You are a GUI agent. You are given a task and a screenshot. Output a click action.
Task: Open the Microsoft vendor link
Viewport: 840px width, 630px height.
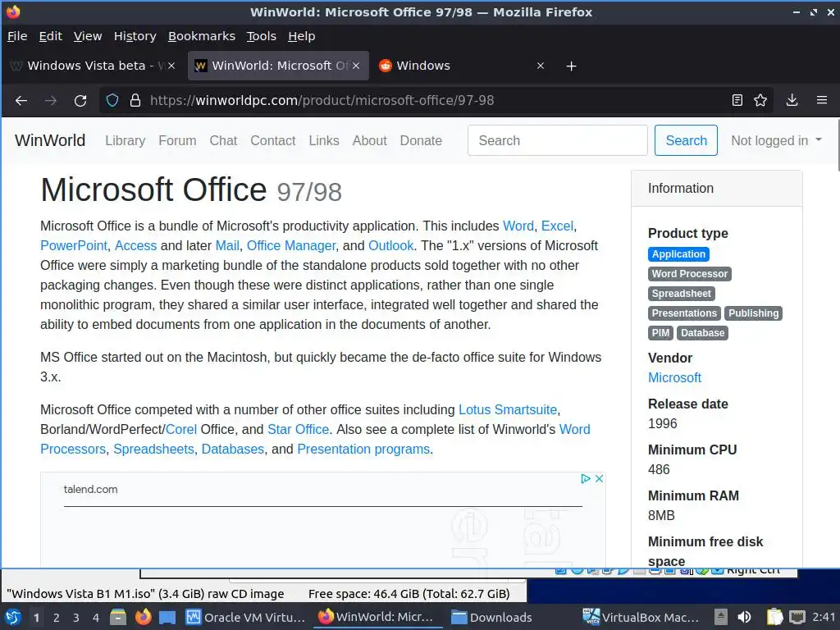674,377
